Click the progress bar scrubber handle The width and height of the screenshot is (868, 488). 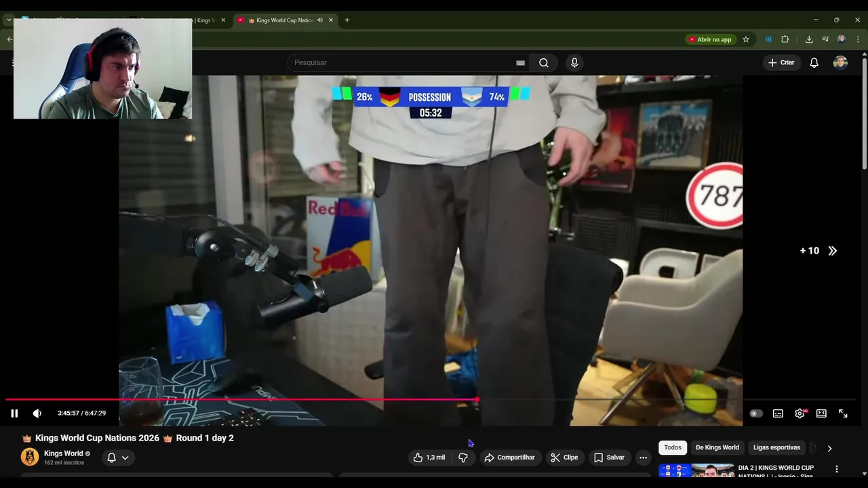pyautogui.click(x=477, y=400)
